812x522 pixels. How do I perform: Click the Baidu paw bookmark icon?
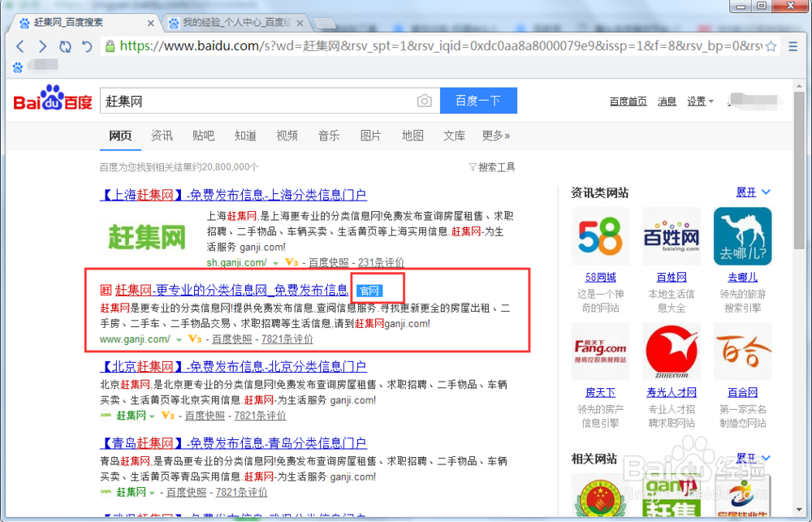18,67
